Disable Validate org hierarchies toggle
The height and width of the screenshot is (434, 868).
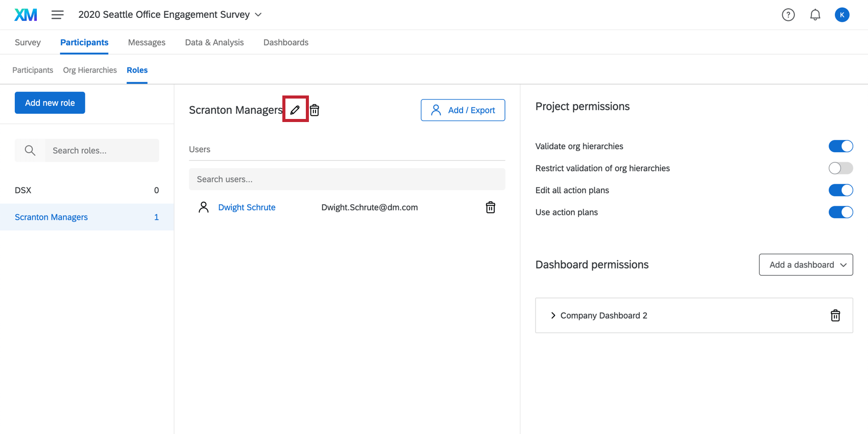[x=840, y=146]
